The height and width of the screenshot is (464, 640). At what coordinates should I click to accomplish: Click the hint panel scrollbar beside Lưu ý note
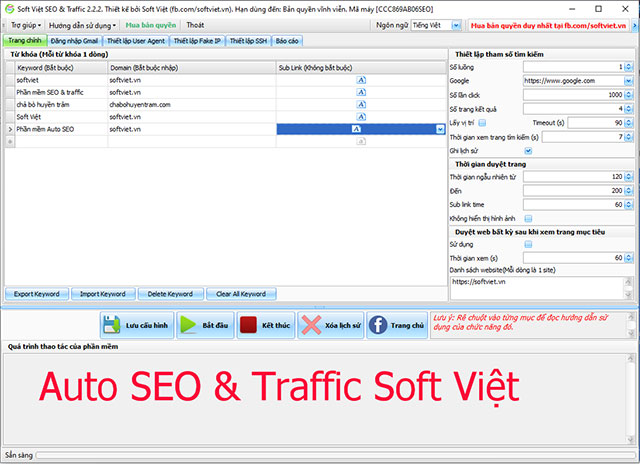(x=631, y=325)
